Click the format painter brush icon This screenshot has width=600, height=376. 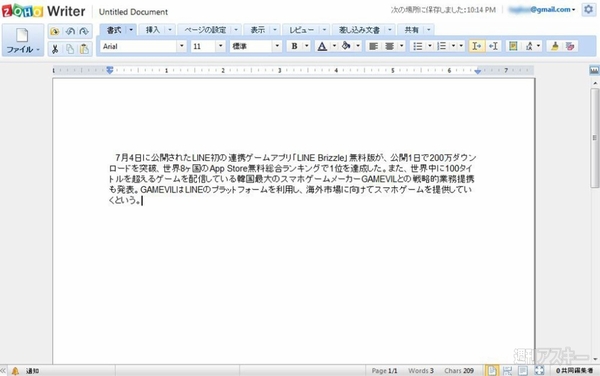(x=555, y=46)
